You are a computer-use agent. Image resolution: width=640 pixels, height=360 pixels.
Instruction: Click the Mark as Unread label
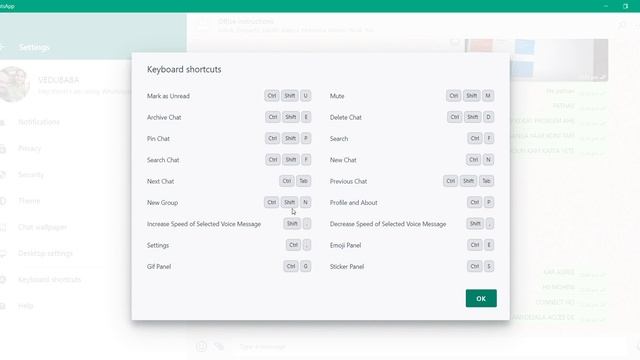click(168, 96)
